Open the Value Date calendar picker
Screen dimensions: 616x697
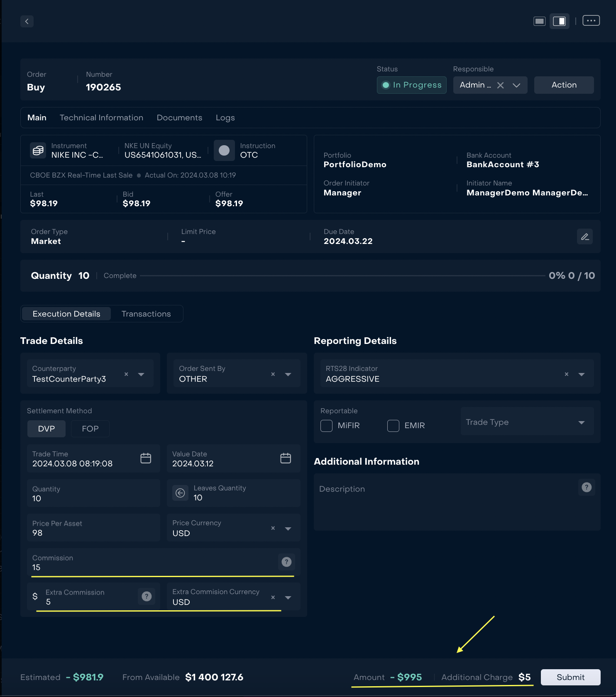[x=286, y=458]
